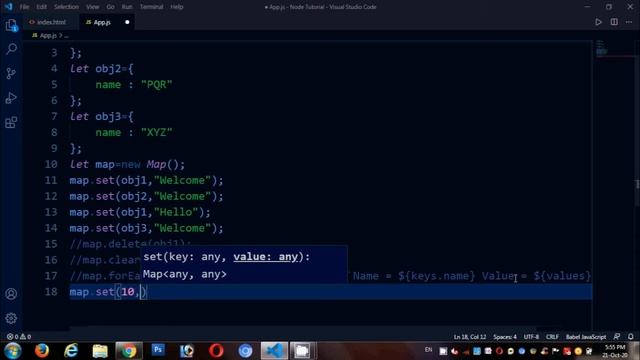Screen dimensions: 640x360
Task: Click App.js in the breadcrumb
Action: point(48,36)
